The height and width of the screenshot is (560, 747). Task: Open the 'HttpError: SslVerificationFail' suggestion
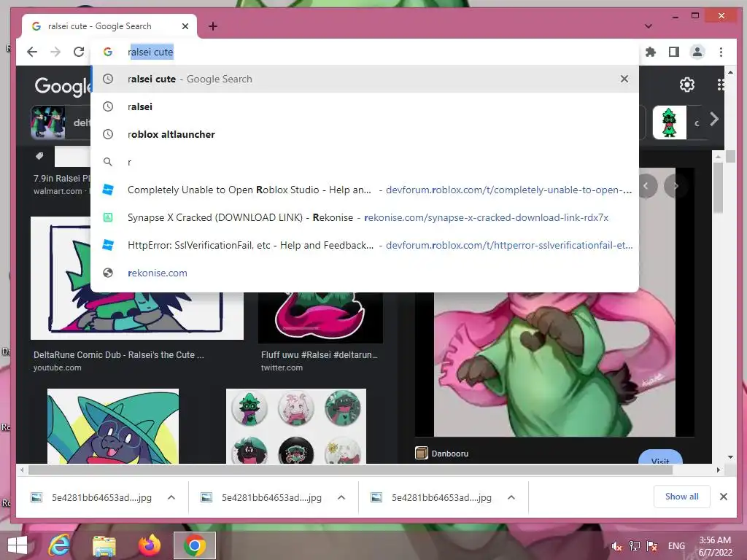(x=365, y=245)
